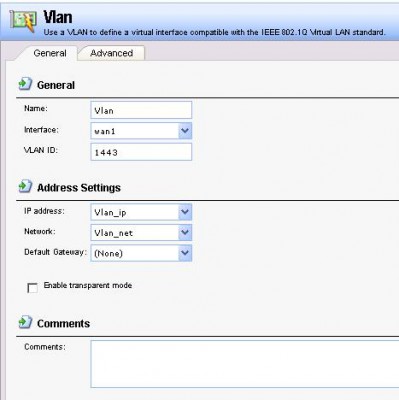Click the 'Enable transparent mode' label text
The image size is (399, 400).
point(88,285)
